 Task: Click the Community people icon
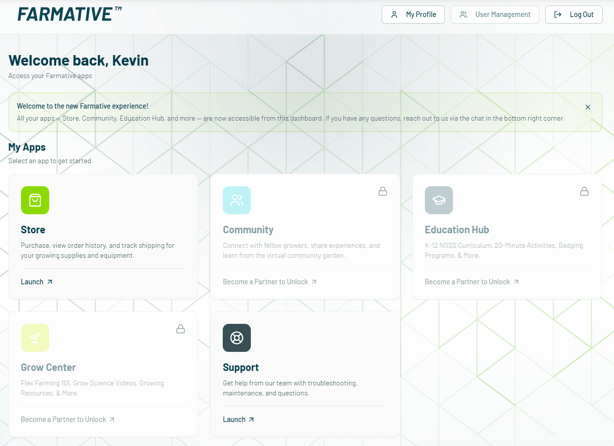point(237,200)
